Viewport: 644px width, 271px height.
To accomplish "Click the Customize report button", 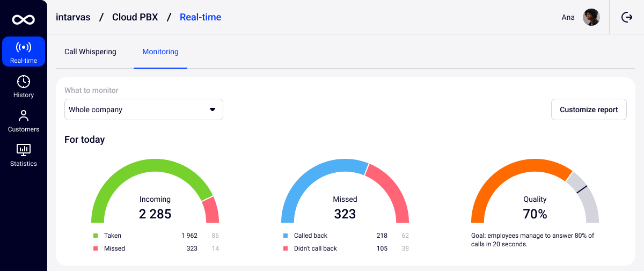I will 589,109.
